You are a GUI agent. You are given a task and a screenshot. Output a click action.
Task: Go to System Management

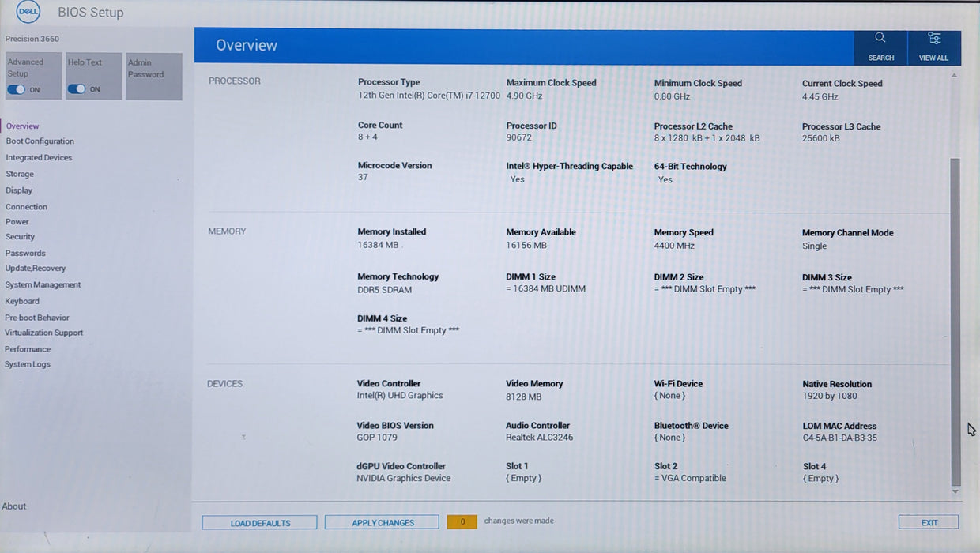click(x=43, y=285)
